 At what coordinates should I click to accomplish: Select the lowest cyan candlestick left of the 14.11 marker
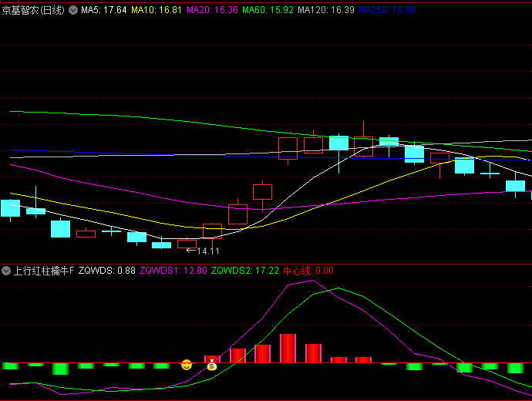161,243
